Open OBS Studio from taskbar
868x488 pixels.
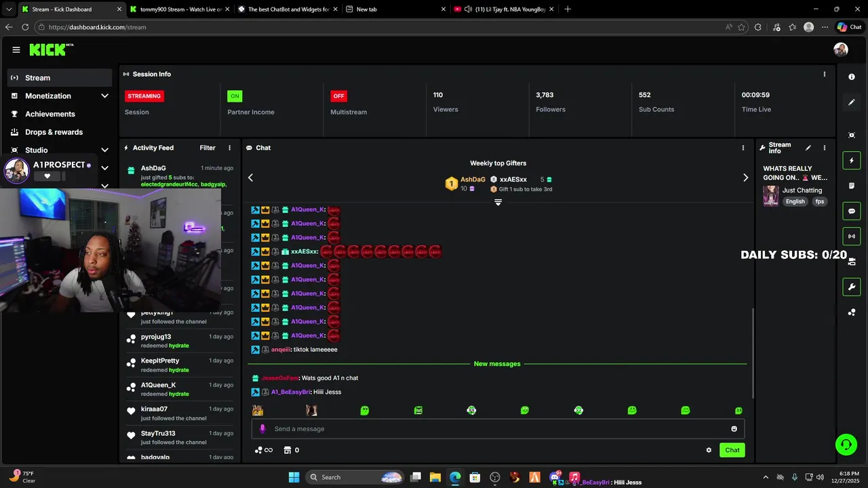coord(495,477)
